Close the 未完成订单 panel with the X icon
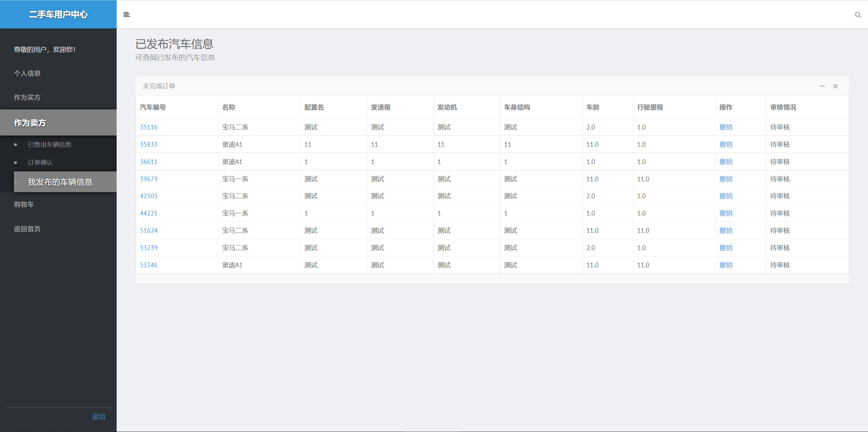Screen dimensions: 868x432 (x=835, y=86)
